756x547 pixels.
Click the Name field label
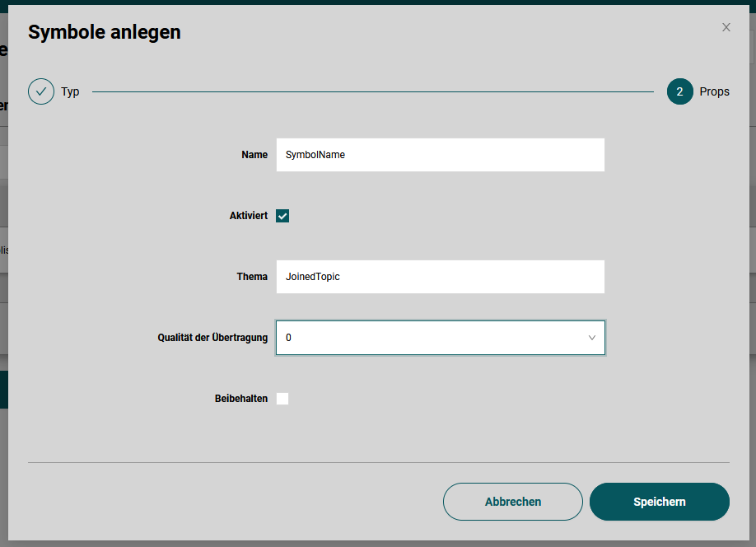pos(254,155)
